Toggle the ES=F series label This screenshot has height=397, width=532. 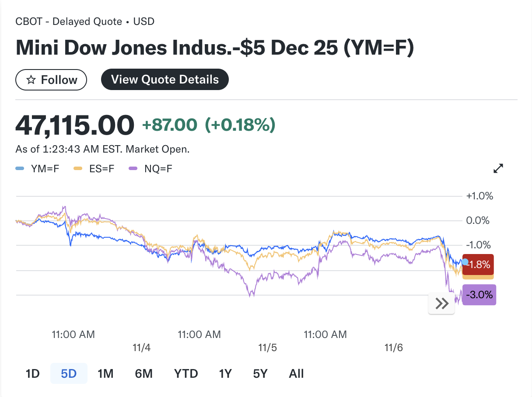[101, 168]
